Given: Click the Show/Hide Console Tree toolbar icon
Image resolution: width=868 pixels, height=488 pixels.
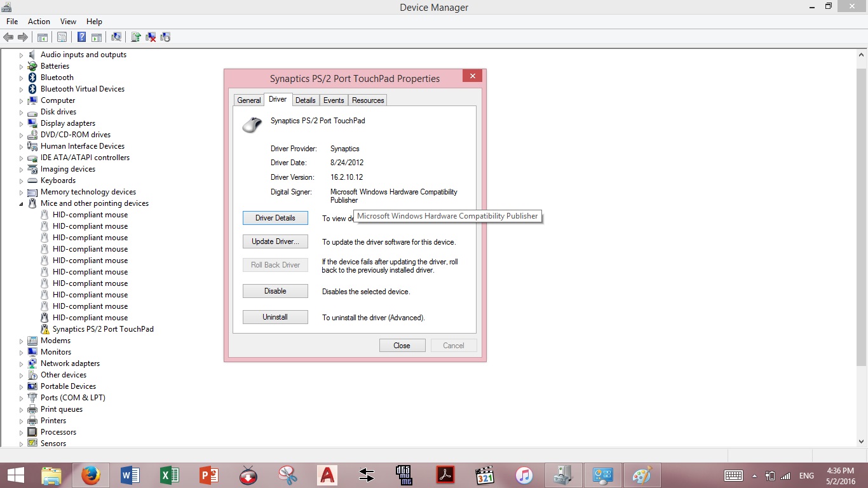Looking at the screenshot, I should 42,37.
